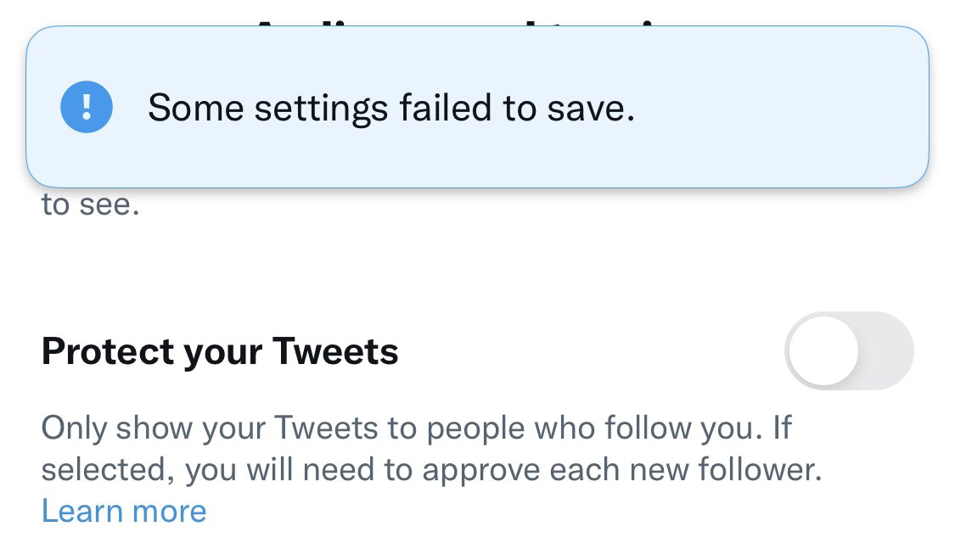Image resolution: width=955 pixels, height=560 pixels.
Task: Select the circular warning icon in the toast
Action: click(x=86, y=108)
